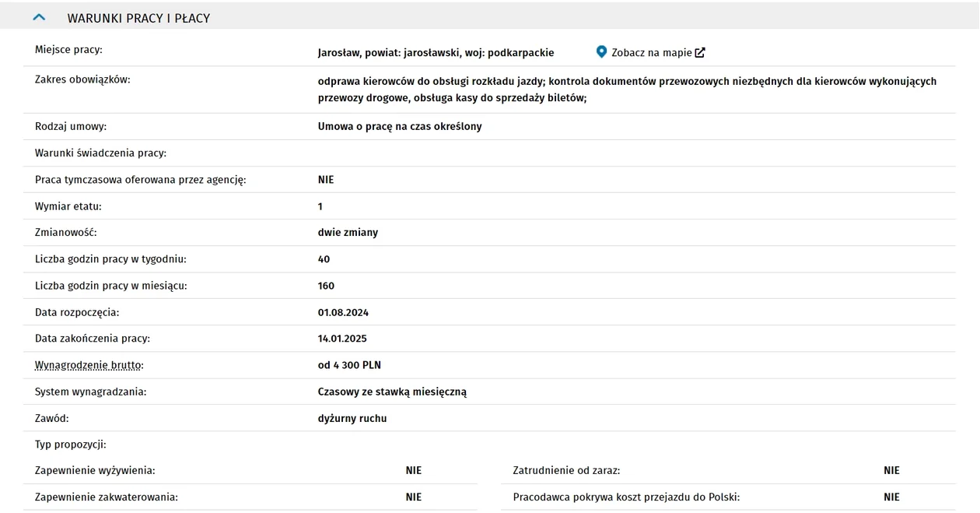Image resolution: width=980 pixels, height=513 pixels.
Task: Click the Zakres obowiązków description text
Action: click(627, 90)
